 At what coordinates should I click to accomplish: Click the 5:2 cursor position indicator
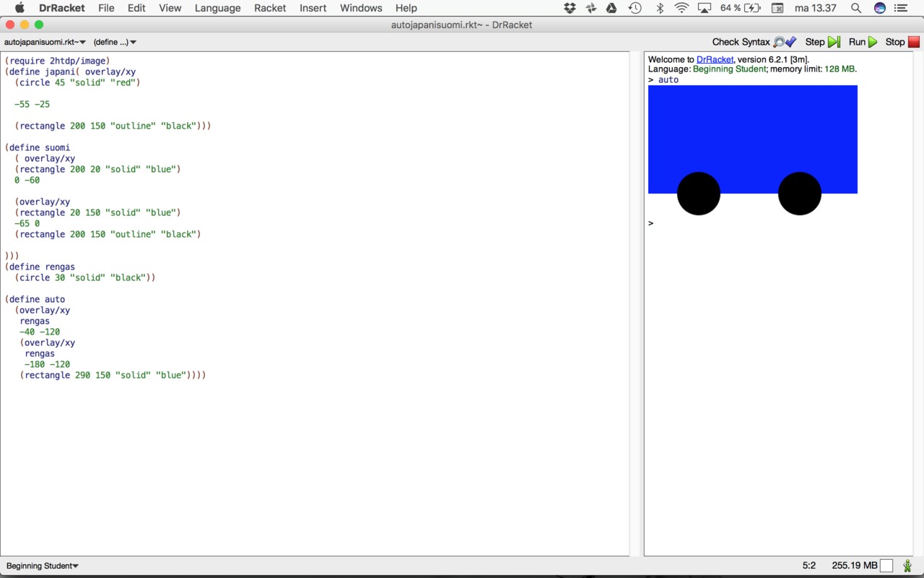click(809, 566)
